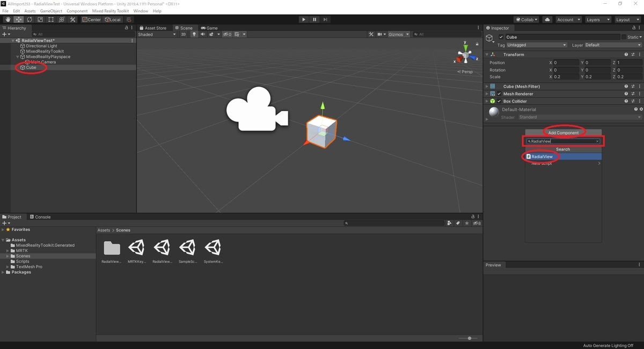This screenshot has width=644, height=349.
Task: Toggle scene grid visibility icon
Action: point(238,34)
